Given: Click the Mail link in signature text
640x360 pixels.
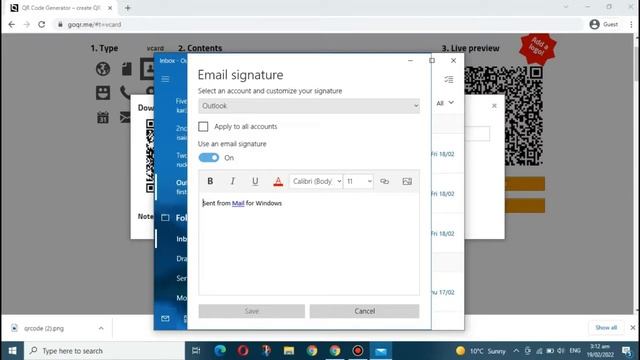Looking at the screenshot, I should point(238,203).
